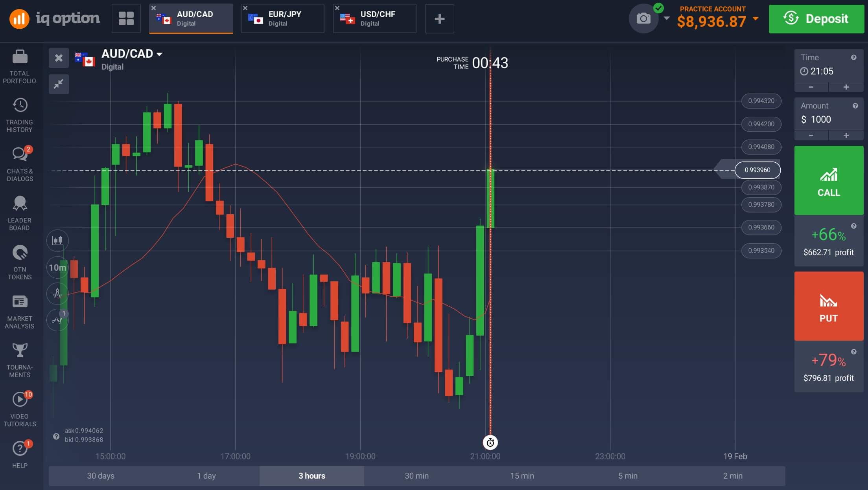
Task: Switch to the AUD/CAD Digital tab
Action: (x=191, y=18)
